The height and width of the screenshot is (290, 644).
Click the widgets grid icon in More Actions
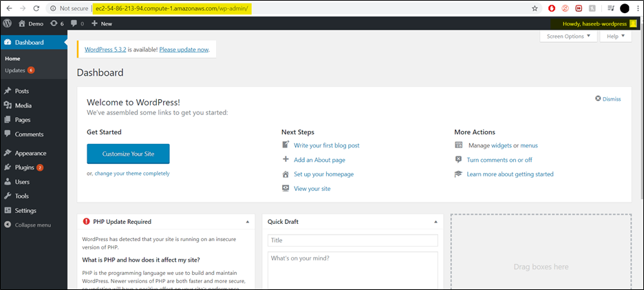point(459,145)
